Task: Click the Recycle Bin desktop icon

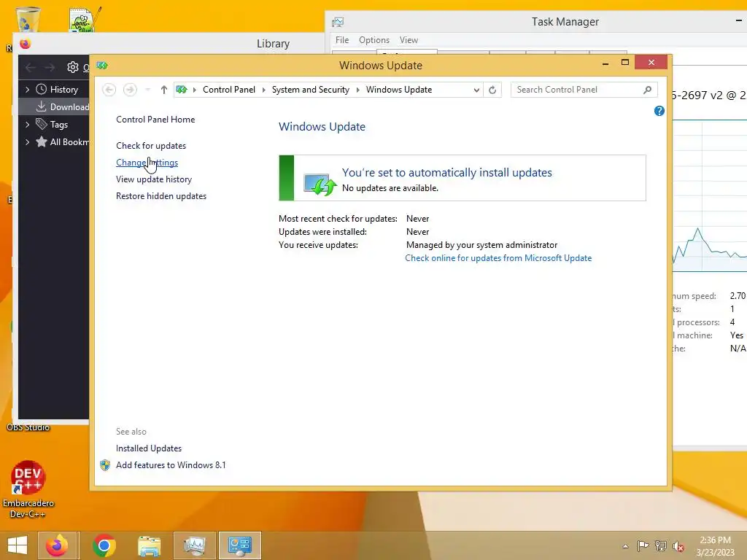Action: (28, 19)
